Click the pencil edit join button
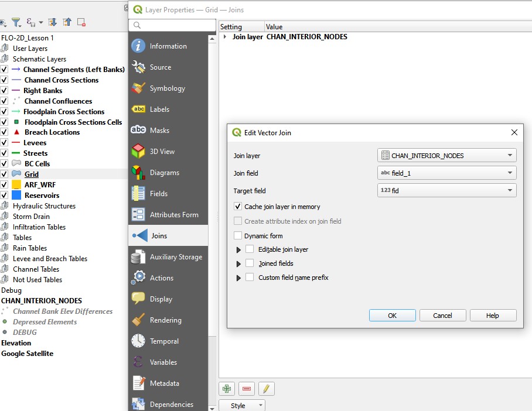Screen dimensions: 532x411 click(266, 389)
